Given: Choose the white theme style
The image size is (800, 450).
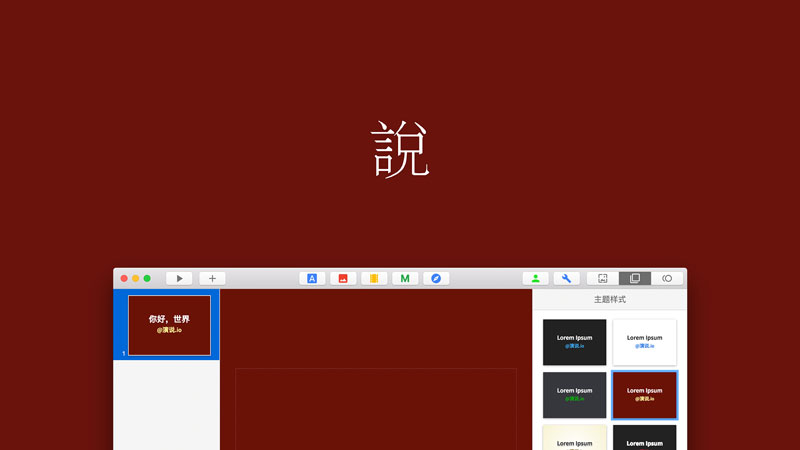Looking at the screenshot, I should pos(644,342).
